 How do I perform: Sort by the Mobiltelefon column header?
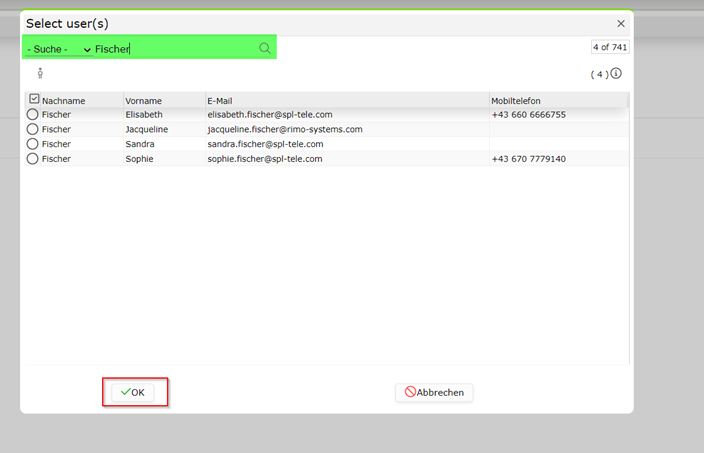(515, 101)
